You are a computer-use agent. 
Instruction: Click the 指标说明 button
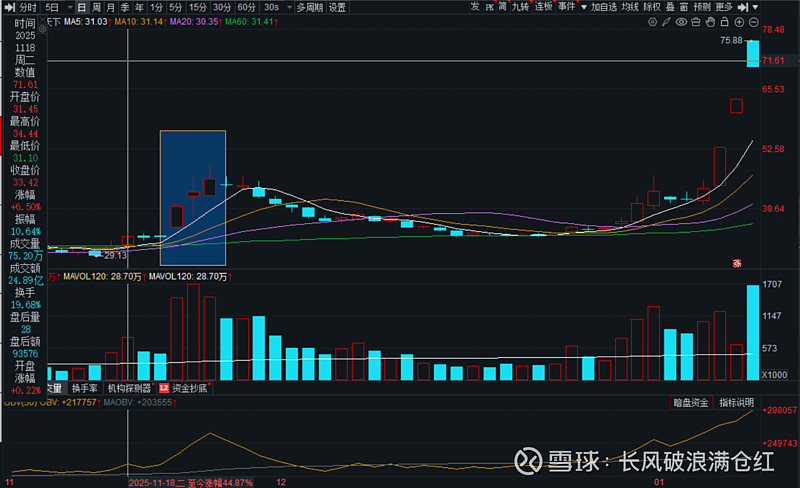click(735, 402)
